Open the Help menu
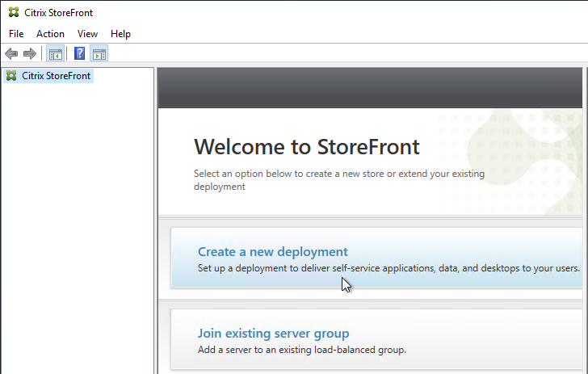588x374 pixels. (x=120, y=34)
